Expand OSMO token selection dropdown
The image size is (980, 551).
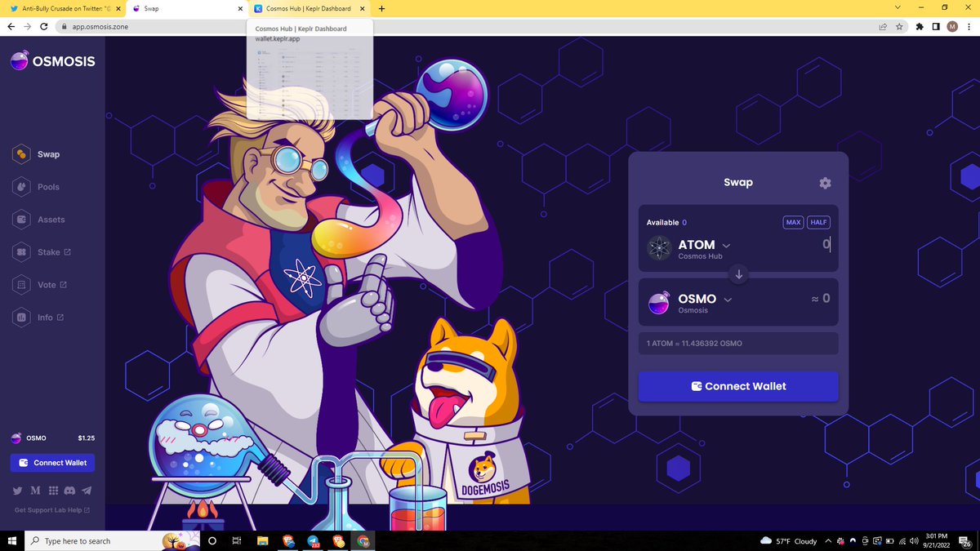tap(728, 300)
